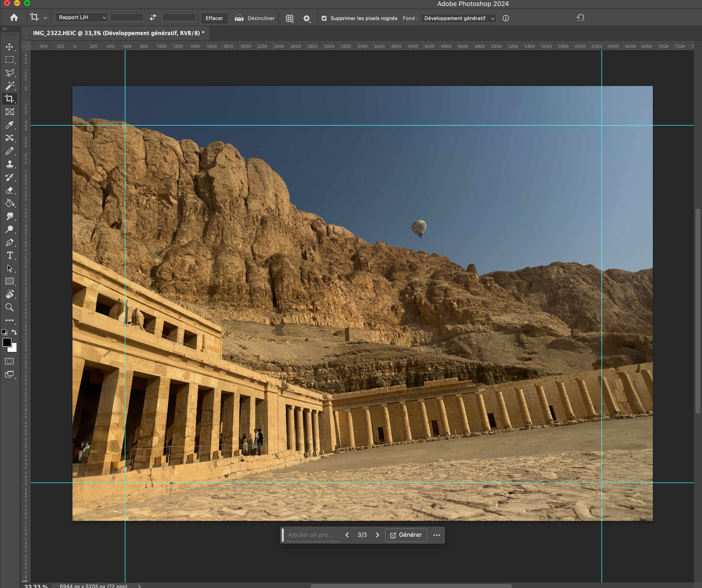This screenshot has height=588, width=702.
Task: Change the screen mode
Action: click(10, 374)
